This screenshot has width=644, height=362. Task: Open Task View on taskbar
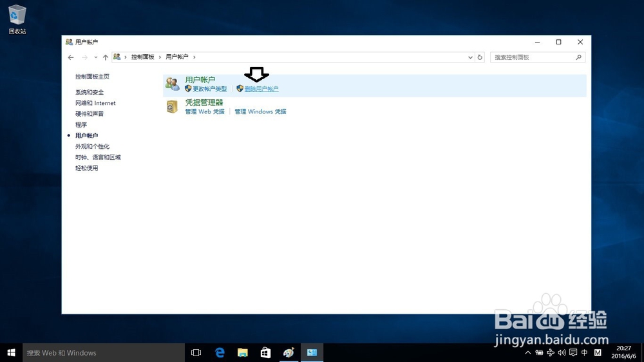[196, 352]
